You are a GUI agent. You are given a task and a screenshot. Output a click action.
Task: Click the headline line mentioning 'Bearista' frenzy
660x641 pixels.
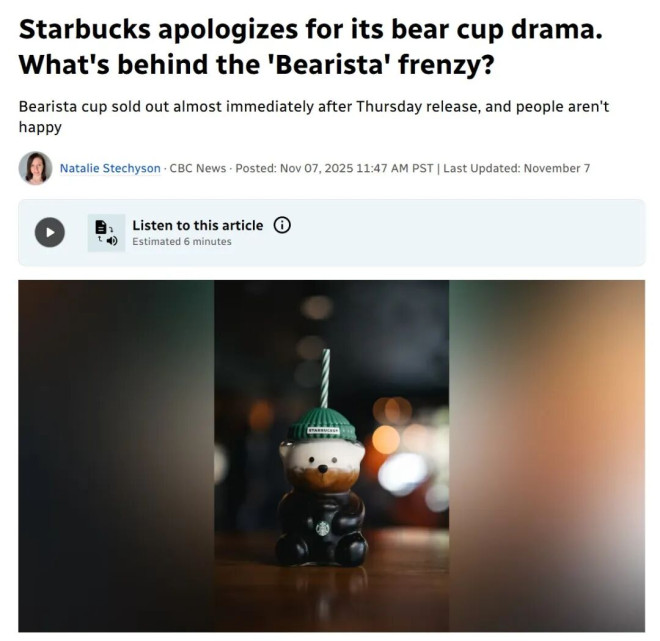click(x=256, y=64)
